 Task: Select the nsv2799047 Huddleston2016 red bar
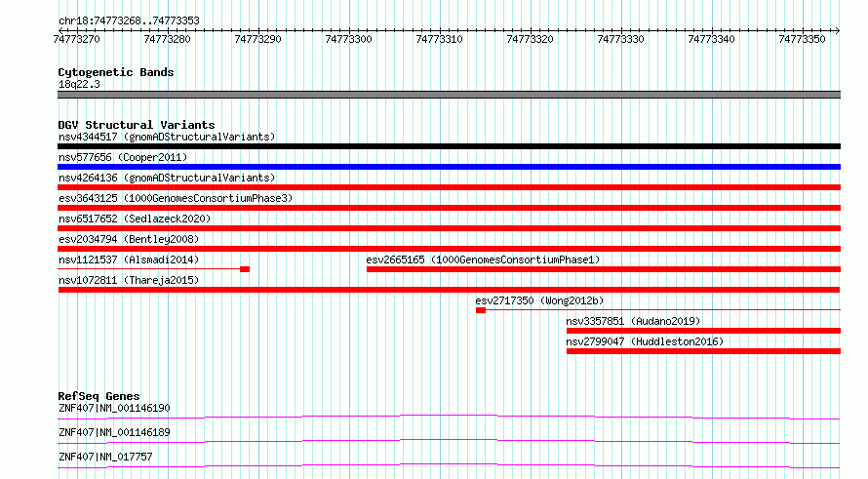tap(703, 351)
